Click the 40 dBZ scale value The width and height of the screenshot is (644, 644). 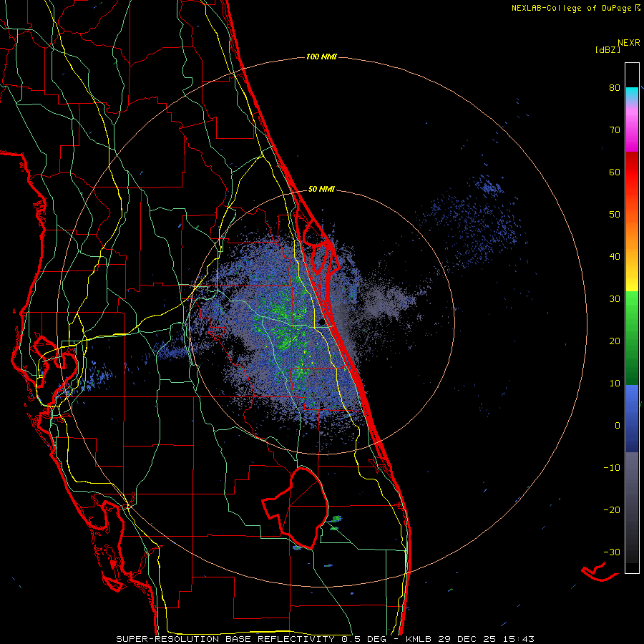click(615, 257)
